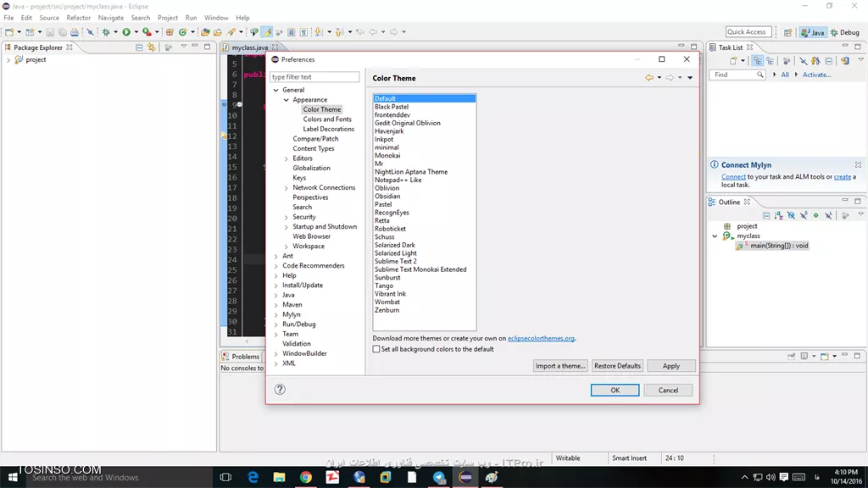
Task: Expand the Java preferences node
Action: (275, 296)
